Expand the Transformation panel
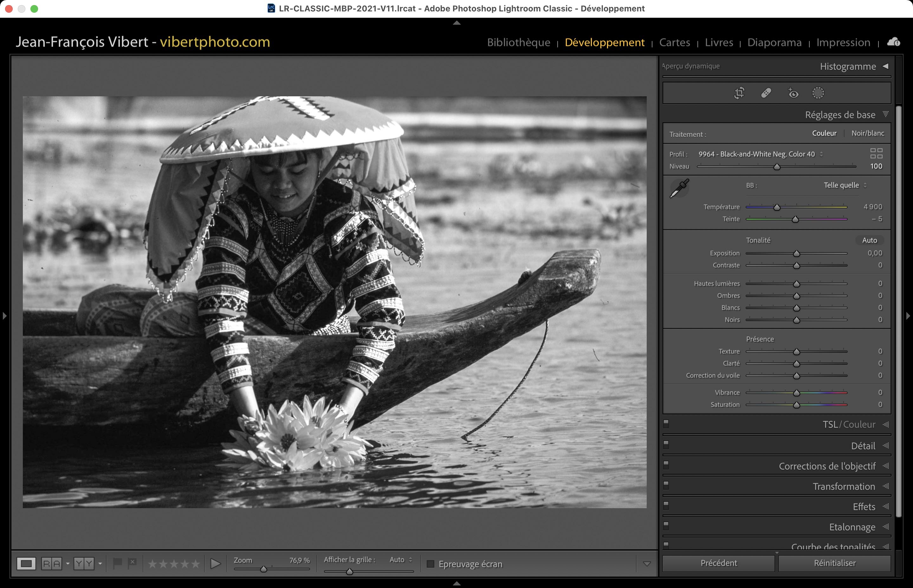Viewport: 913px width, 588px height. pyautogui.click(x=844, y=486)
